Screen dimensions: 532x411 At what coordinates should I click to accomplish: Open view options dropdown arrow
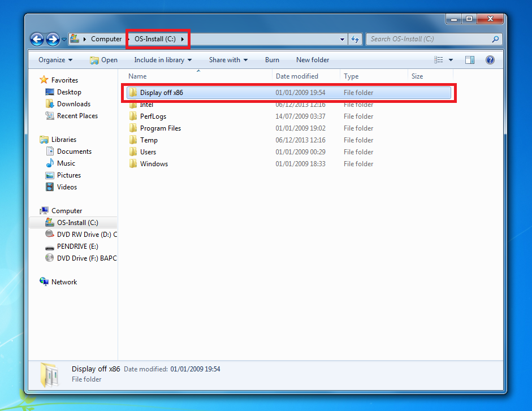pos(451,60)
